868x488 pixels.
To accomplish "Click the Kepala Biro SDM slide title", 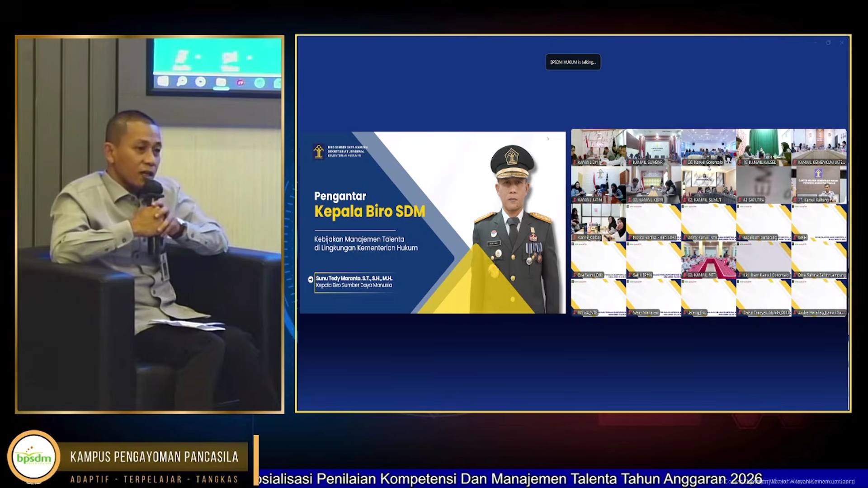I will click(369, 211).
